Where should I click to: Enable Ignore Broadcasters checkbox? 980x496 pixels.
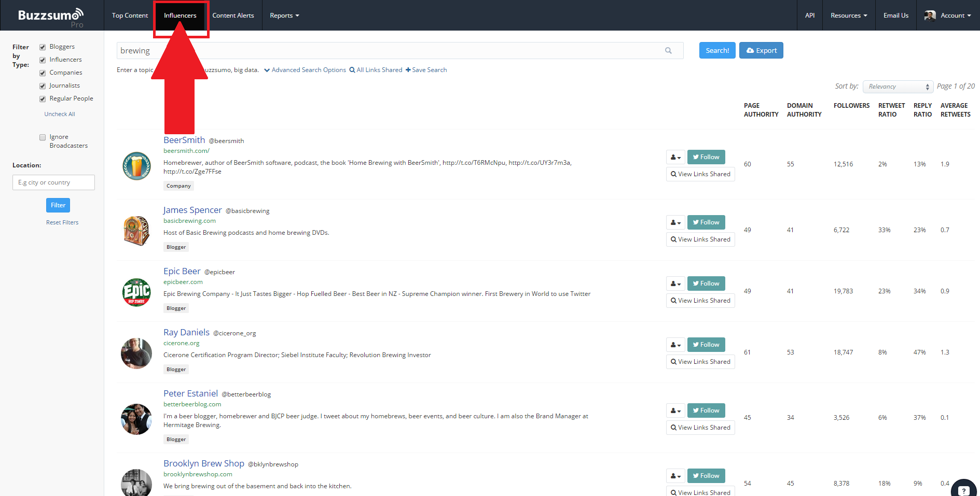[x=43, y=137]
